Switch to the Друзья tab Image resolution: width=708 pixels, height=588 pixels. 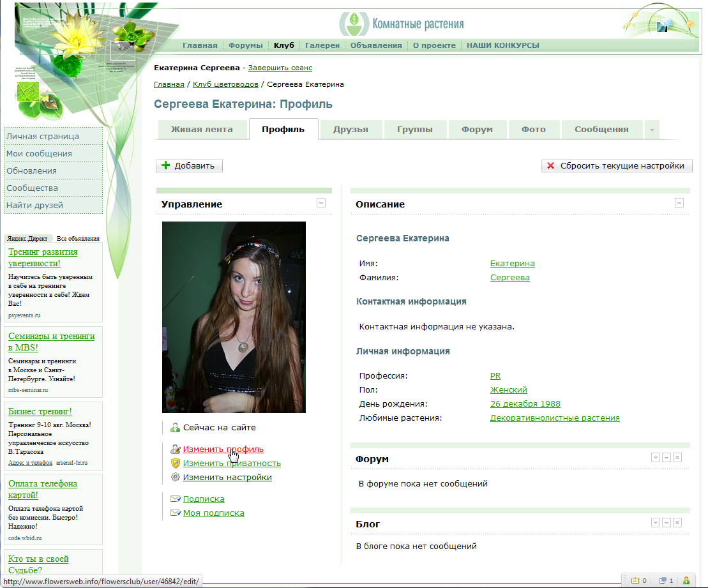[350, 130]
